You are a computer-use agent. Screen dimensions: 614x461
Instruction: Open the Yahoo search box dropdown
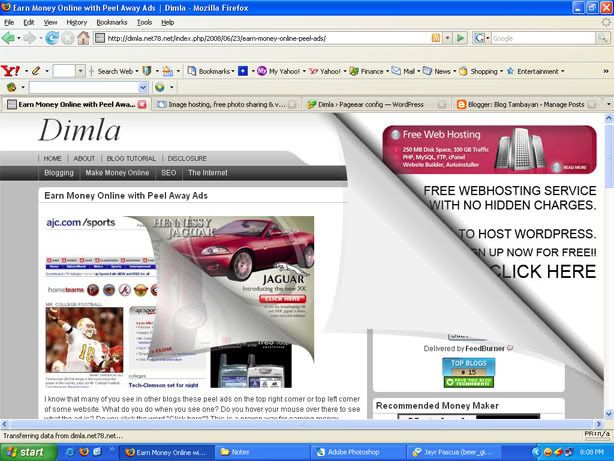80,71
